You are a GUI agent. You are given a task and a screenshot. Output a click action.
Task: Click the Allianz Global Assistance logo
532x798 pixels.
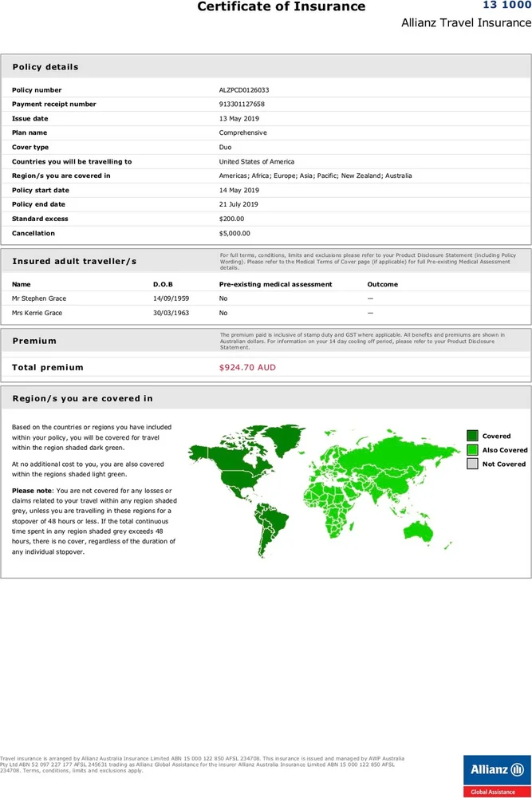497,776
